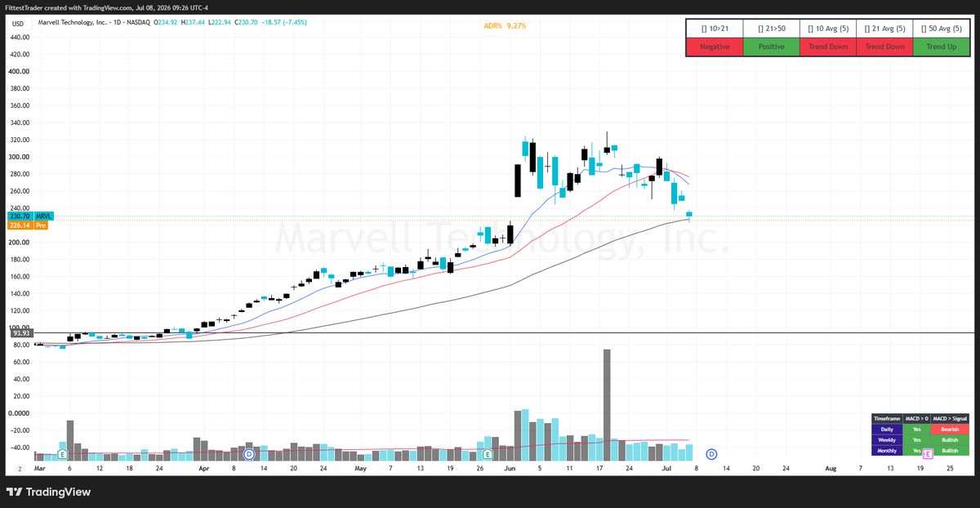Click the 'Jun' date label on time axis
Viewport: 980px width, 508px height.
pyautogui.click(x=510, y=470)
